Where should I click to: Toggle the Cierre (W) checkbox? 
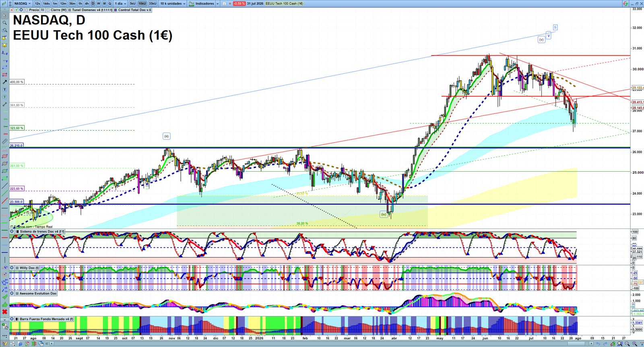(x=48, y=10)
